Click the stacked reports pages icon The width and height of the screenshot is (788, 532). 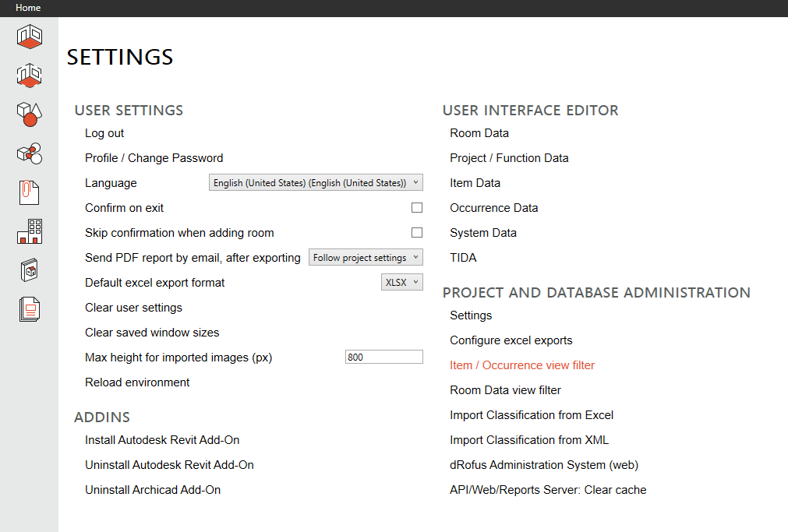[x=29, y=309]
